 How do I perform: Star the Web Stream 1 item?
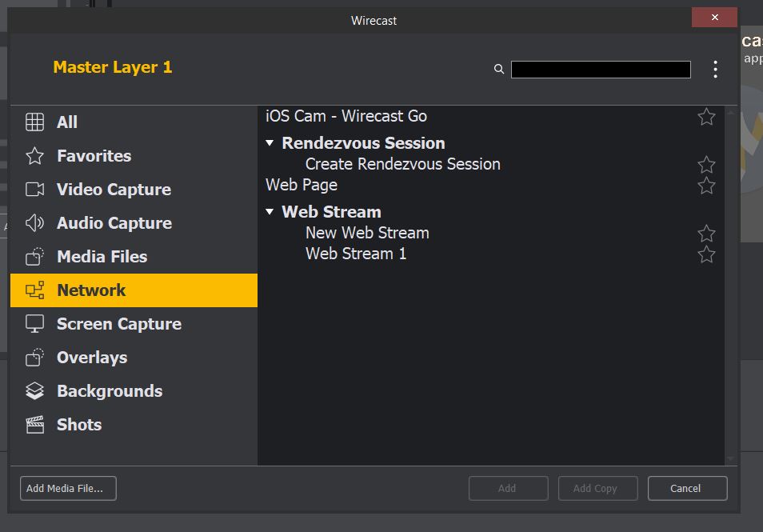pyautogui.click(x=706, y=254)
